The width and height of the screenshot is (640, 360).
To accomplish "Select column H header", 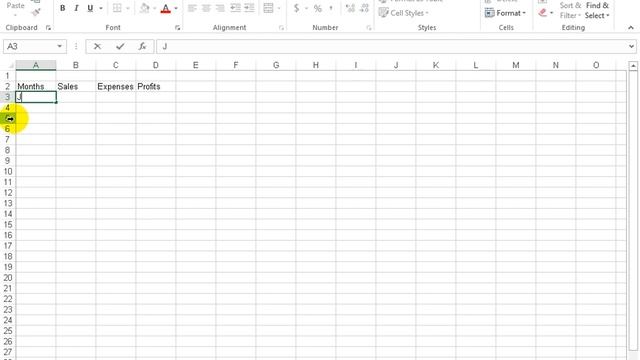I will tap(316, 65).
